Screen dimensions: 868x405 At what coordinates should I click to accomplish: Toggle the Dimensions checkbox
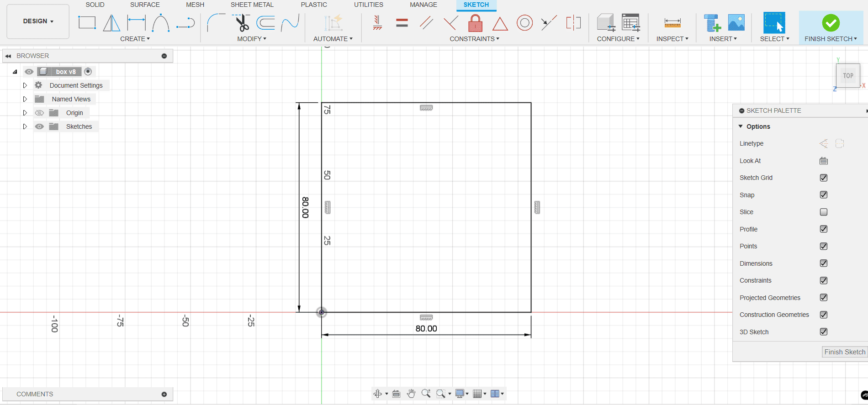(x=824, y=263)
